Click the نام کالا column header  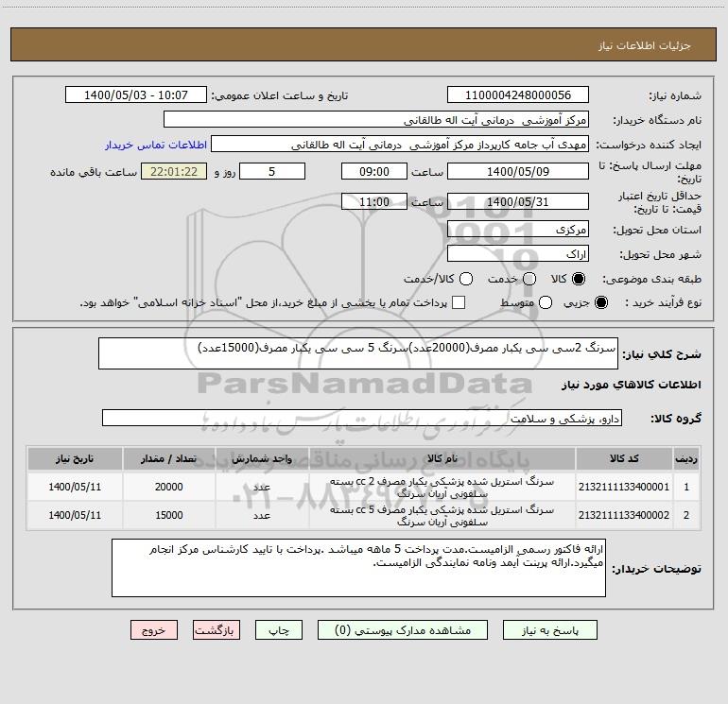[x=442, y=458]
